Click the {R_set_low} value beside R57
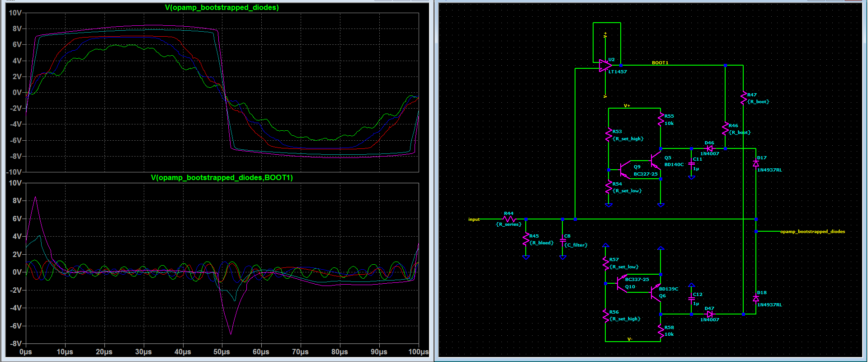Viewport: 868px width, 362px height. [624, 267]
